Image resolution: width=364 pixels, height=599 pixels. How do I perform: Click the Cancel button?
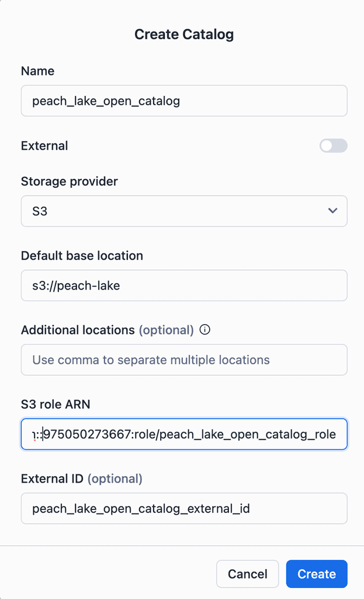[x=247, y=574]
